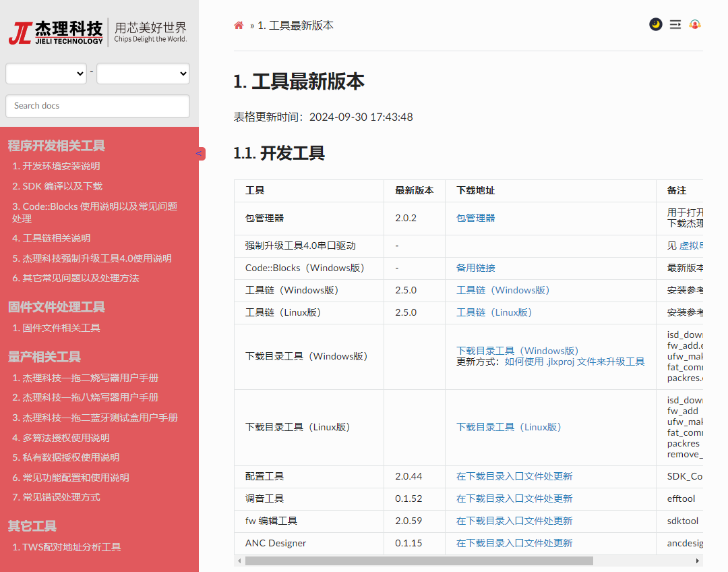Screen dimensions: 728x572
Task: Open 私有数据授权使用说明 in the sidebar
Action: coord(66,458)
